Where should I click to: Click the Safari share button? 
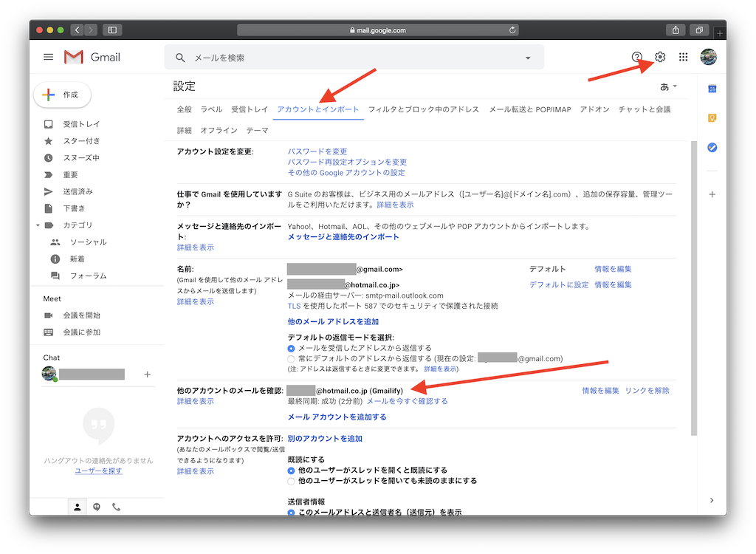click(676, 30)
